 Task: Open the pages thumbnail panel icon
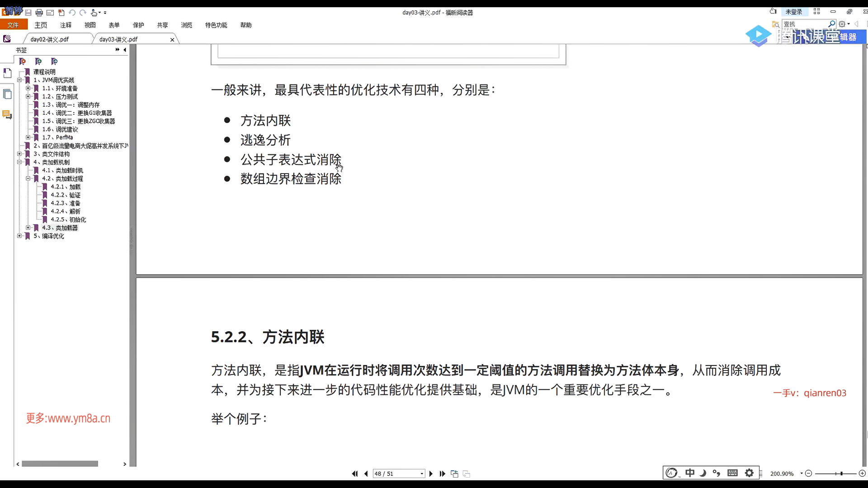click(7, 94)
